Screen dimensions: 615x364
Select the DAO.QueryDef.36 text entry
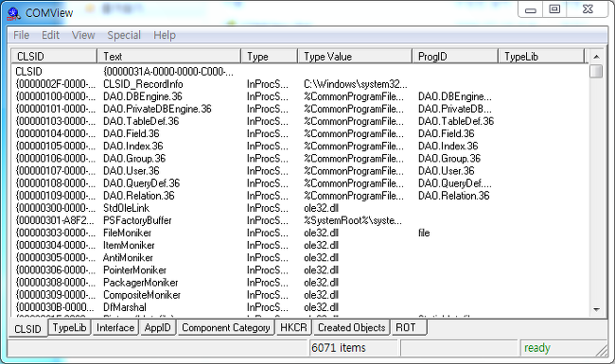[141, 183]
